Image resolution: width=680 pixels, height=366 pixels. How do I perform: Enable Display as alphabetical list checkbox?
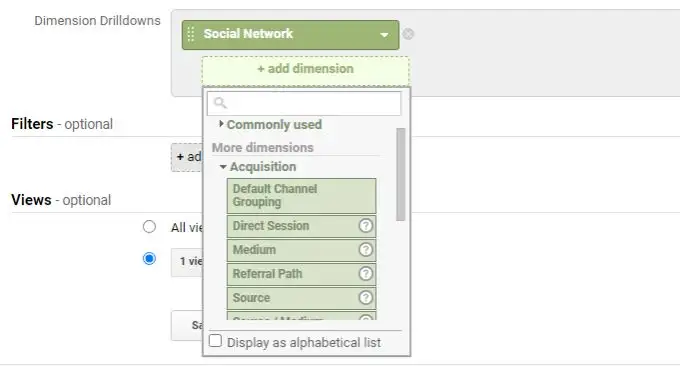pos(215,341)
